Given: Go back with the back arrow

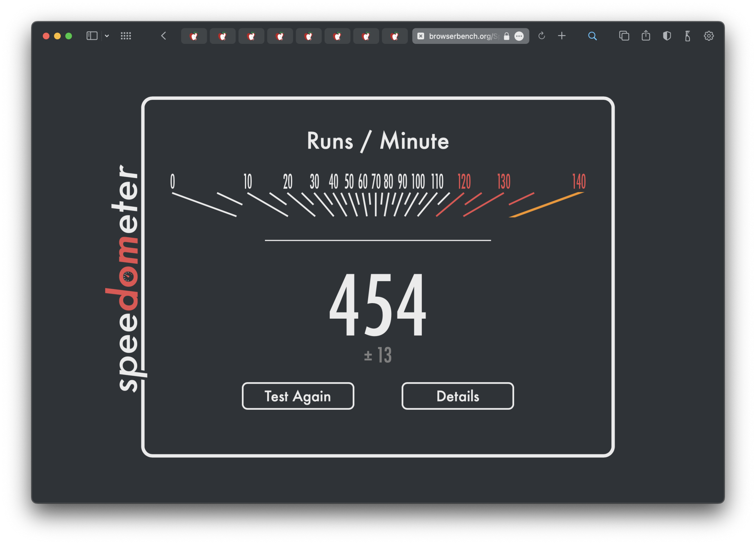Looking at the screenshot, I should 164,36.
